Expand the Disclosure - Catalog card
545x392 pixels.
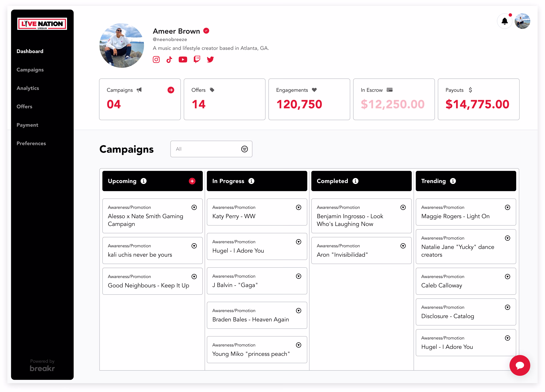tap(508, 307)
